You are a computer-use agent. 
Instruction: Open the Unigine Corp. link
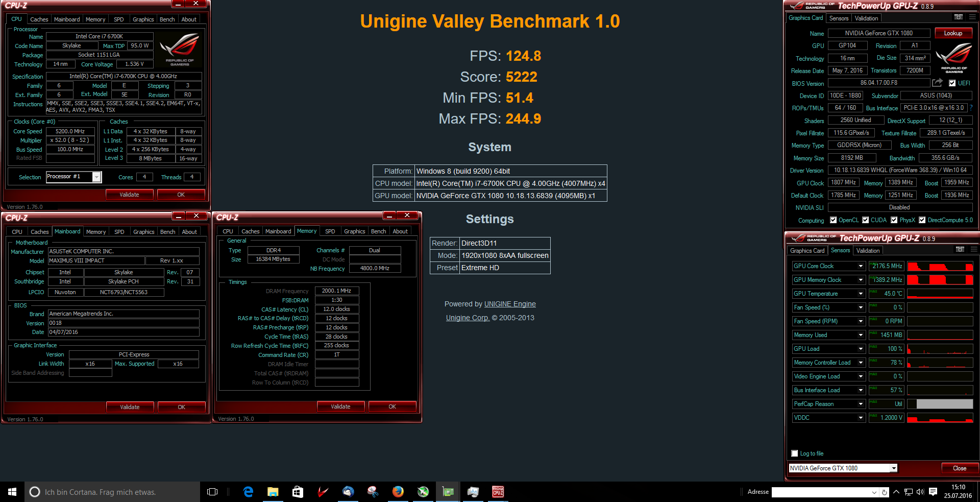click(468, 318)
